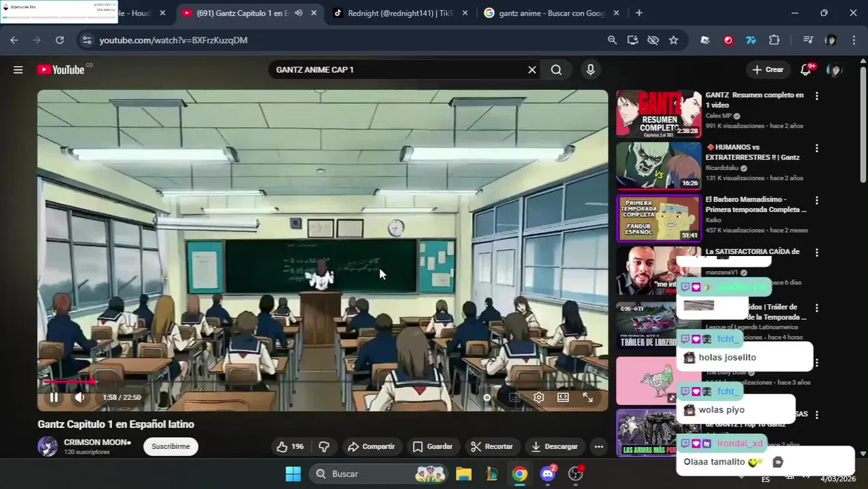Bookmark this page with the star
868x489 pixels.
pyautogui.click(x=673, y=40)
